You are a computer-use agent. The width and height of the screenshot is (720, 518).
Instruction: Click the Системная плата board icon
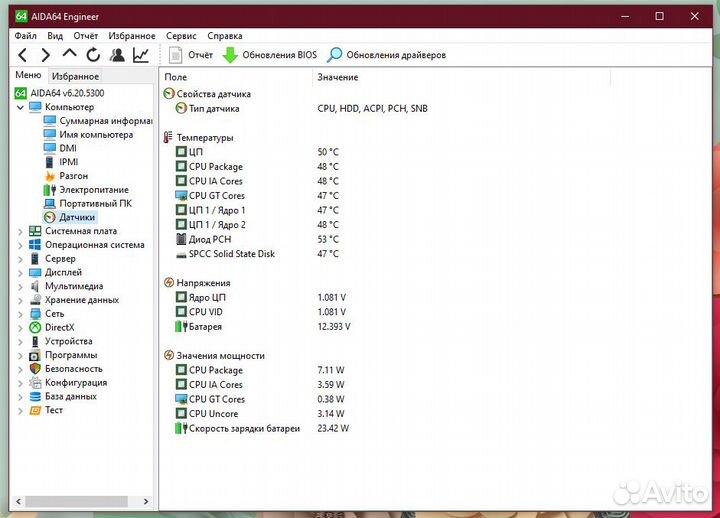pos(35,231)
